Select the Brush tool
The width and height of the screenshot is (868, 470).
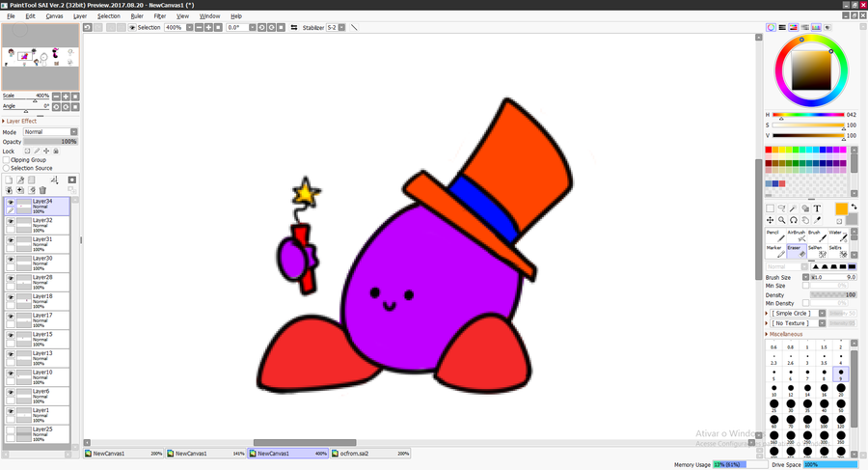pyautogui.click(x=817, y=235)
